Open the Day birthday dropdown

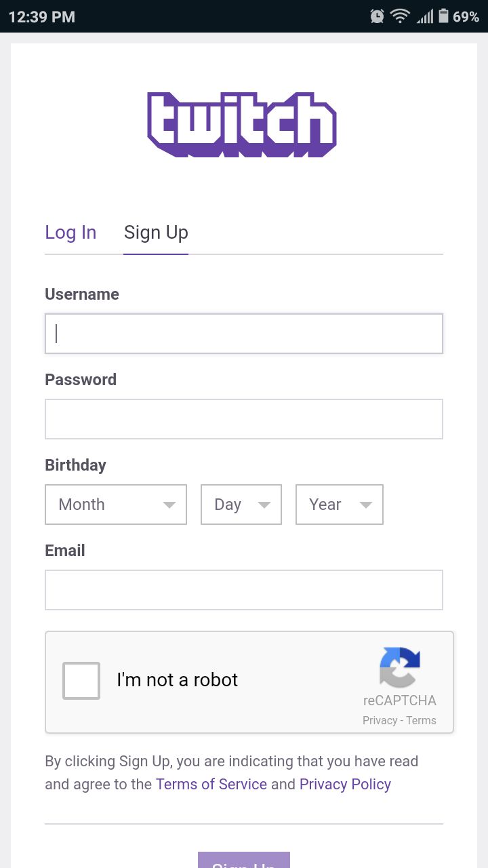[x=241, y=505]
